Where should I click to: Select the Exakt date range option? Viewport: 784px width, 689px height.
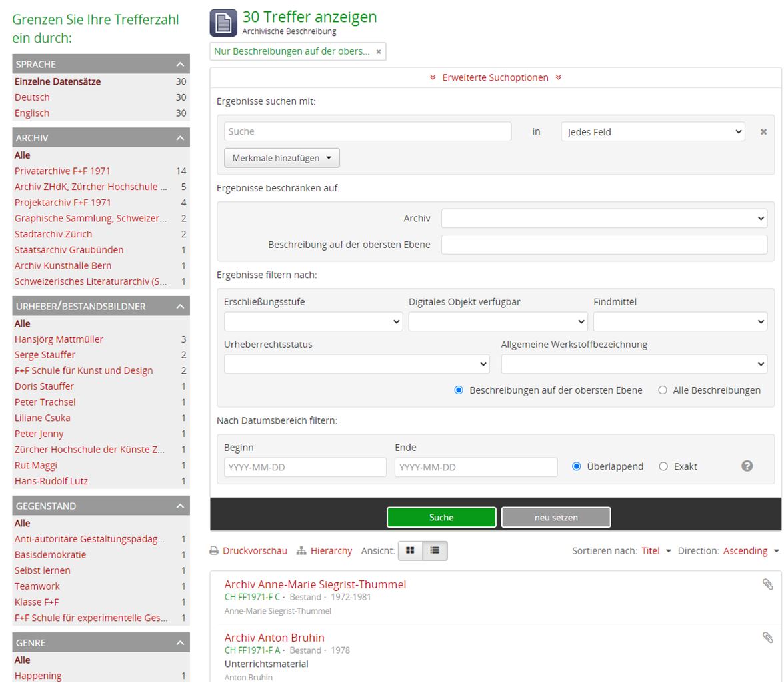click(x=663, y=466)
